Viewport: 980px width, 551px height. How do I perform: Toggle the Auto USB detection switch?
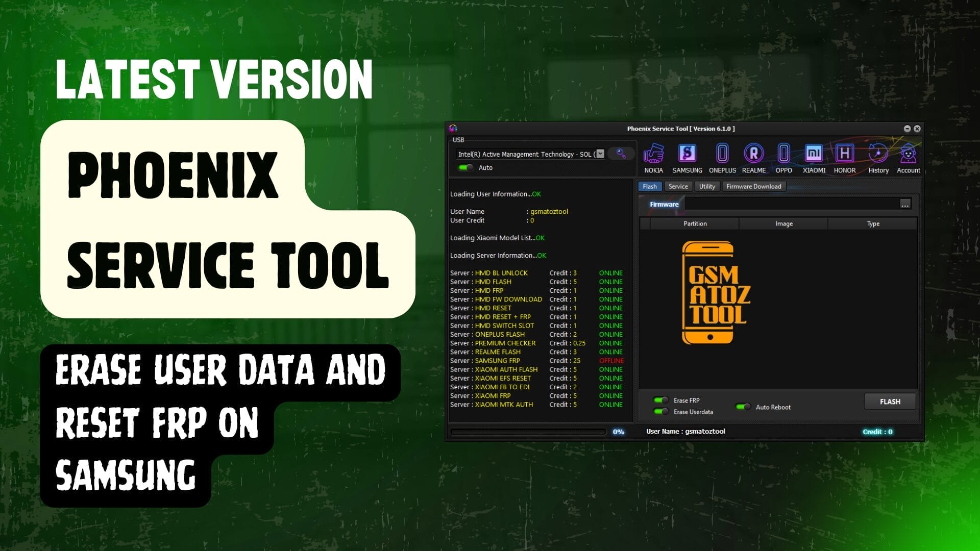(465, 168)
